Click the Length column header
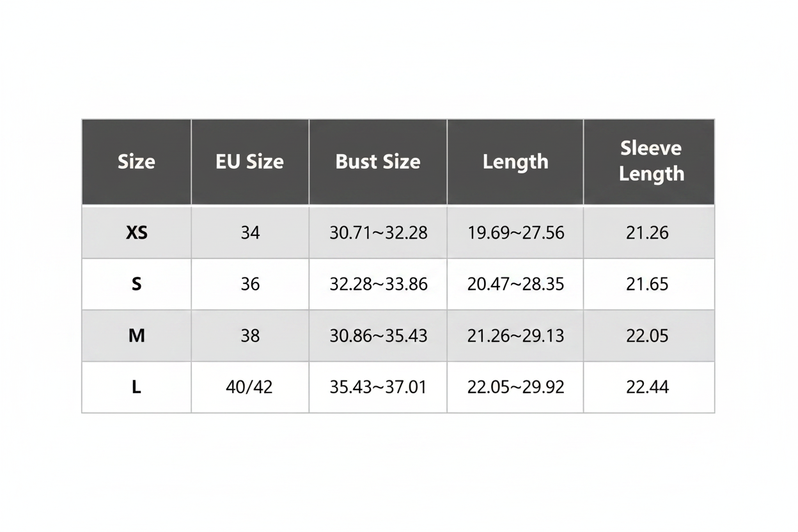 pyautogui.click(x=515, y=162)
